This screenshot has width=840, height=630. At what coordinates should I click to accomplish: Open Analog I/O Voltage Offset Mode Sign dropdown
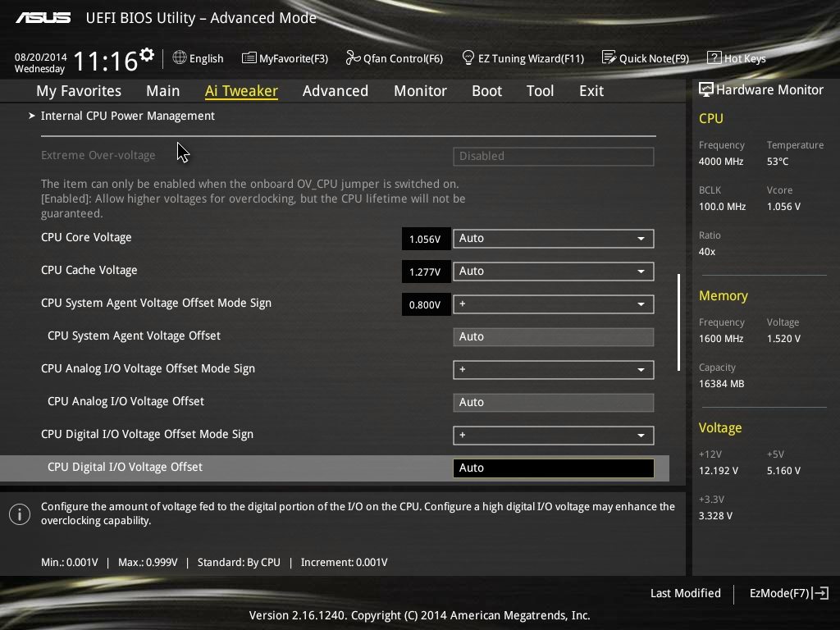(554, 370)
